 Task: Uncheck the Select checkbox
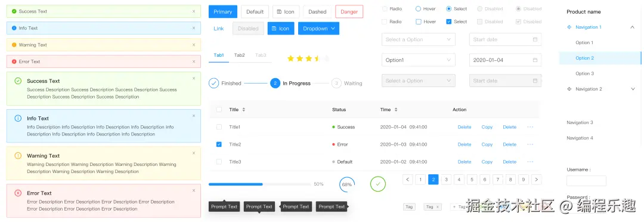click(449, 21)
